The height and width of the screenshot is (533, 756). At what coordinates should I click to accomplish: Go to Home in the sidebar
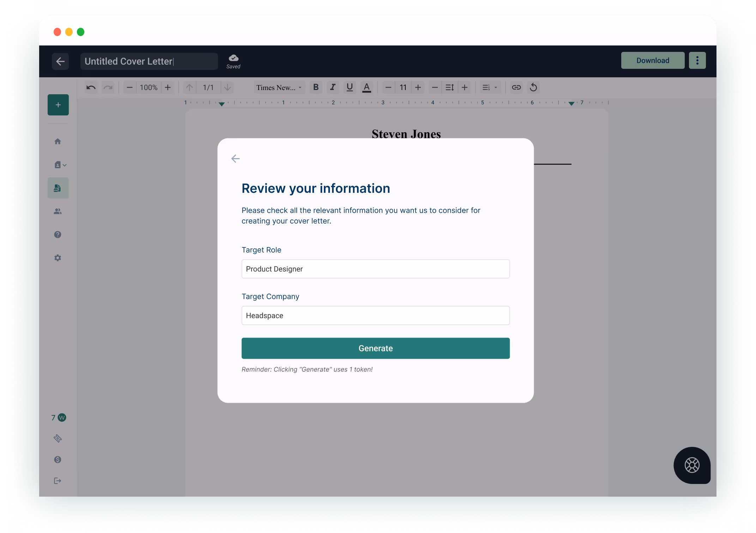(x=58, y=142)
